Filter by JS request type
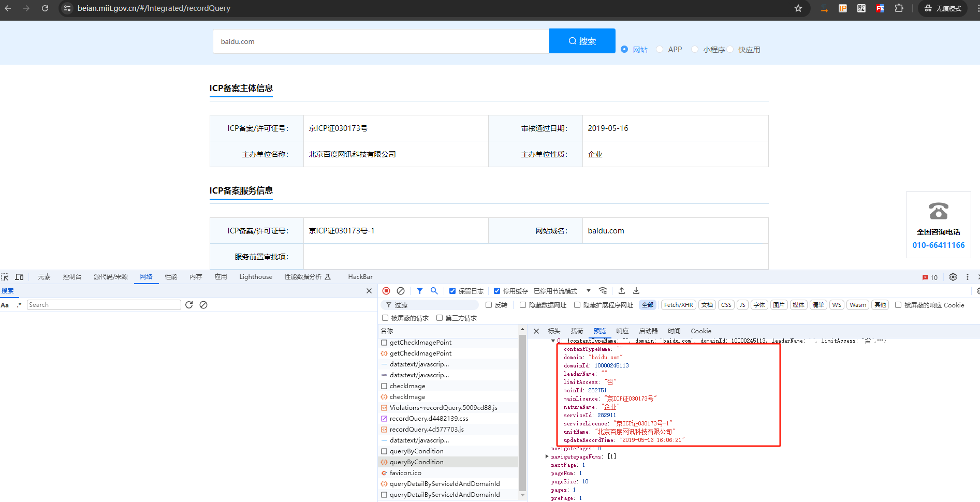The height and width of the screenshot is (502, 980). (742, 305)
